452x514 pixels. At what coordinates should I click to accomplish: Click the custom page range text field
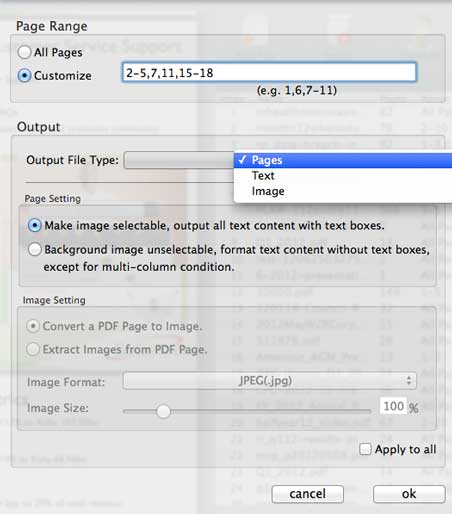[x=269, y=72]
